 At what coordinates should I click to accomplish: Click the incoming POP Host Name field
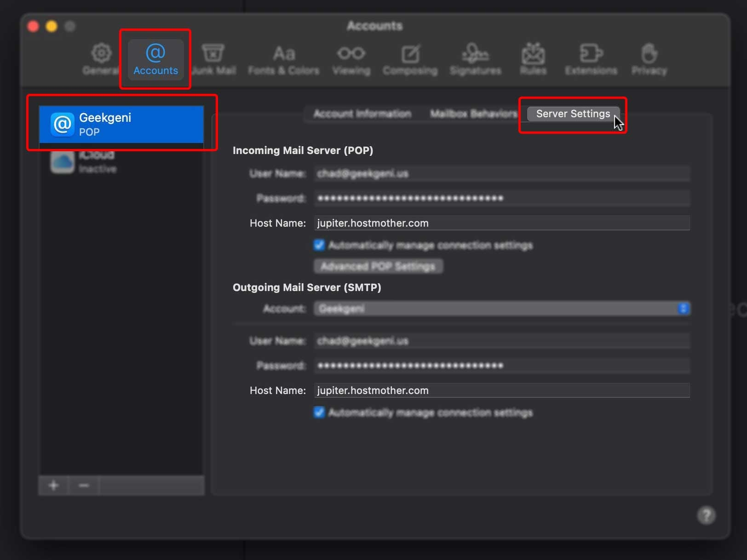tap(502, 223)
